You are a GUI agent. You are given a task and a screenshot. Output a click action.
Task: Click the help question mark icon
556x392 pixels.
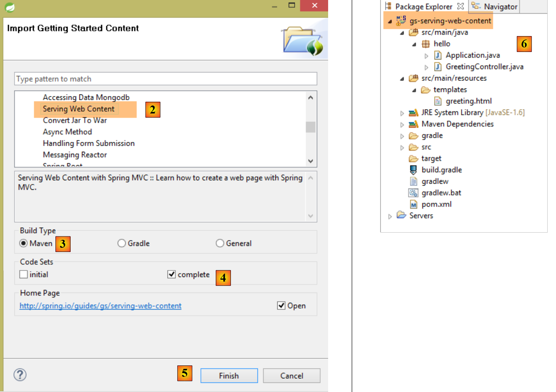click(20, 375)
